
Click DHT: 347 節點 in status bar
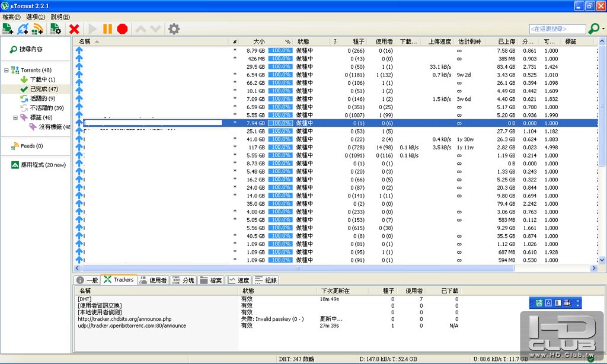[296, 359]
